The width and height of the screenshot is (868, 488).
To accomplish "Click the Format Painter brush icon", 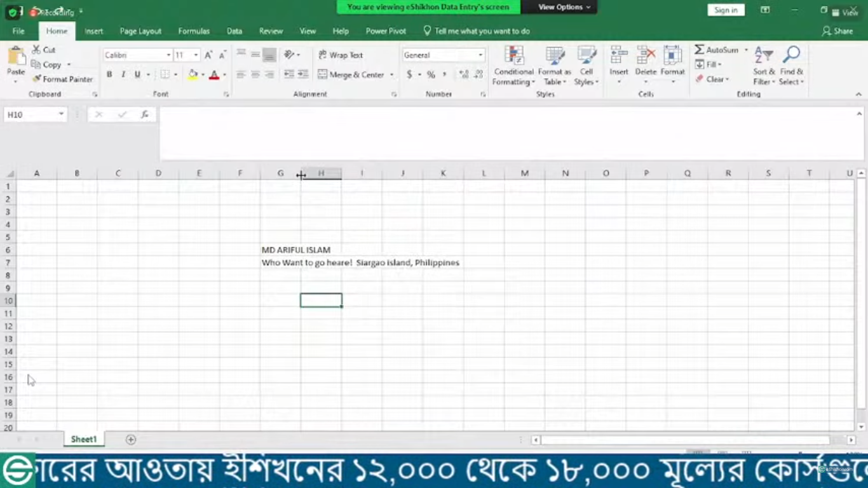I will [x=37, y=79].
